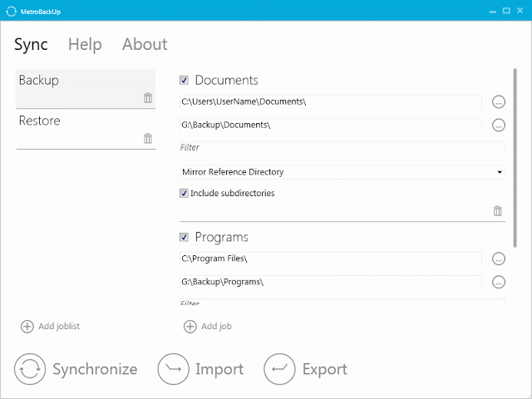The image size is (532, 399).
Task: Delete the Backup joblist with trash icon
Action: pyautogui.click(x=148, y=98)
